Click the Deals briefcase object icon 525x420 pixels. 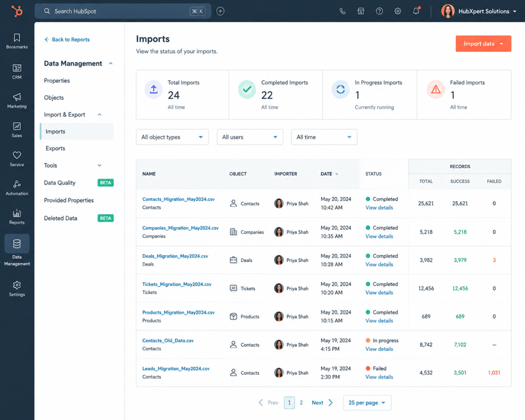[x=233, y=260]
